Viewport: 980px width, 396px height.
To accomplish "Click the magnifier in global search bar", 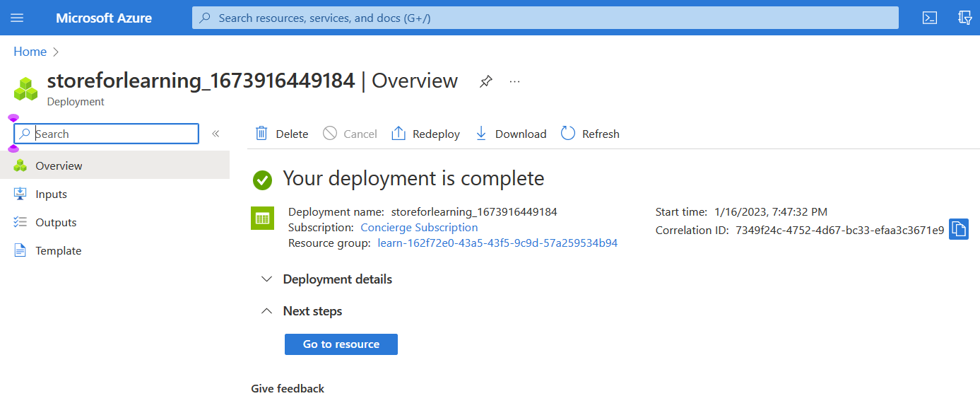I will point(205,18).
